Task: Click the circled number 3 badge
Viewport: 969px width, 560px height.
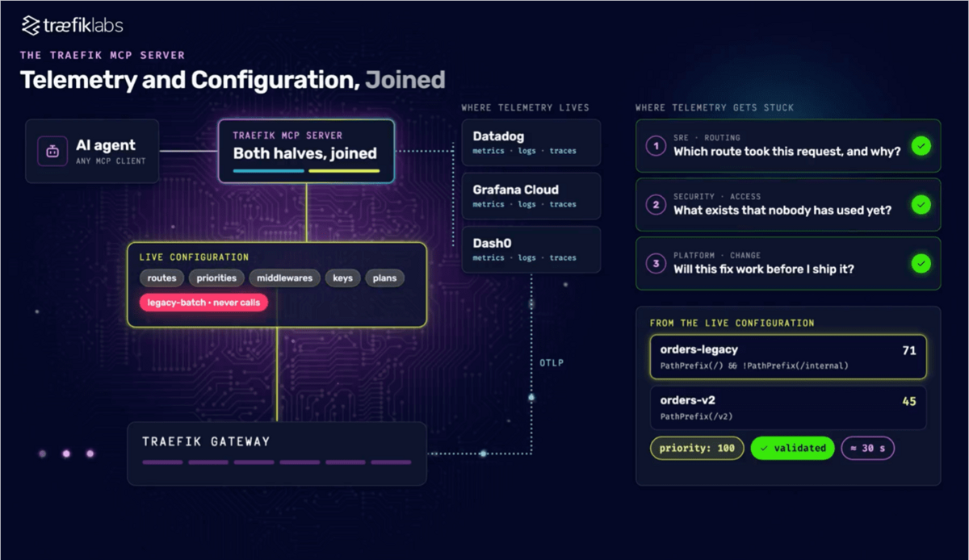Action: (x=656, y=264)
